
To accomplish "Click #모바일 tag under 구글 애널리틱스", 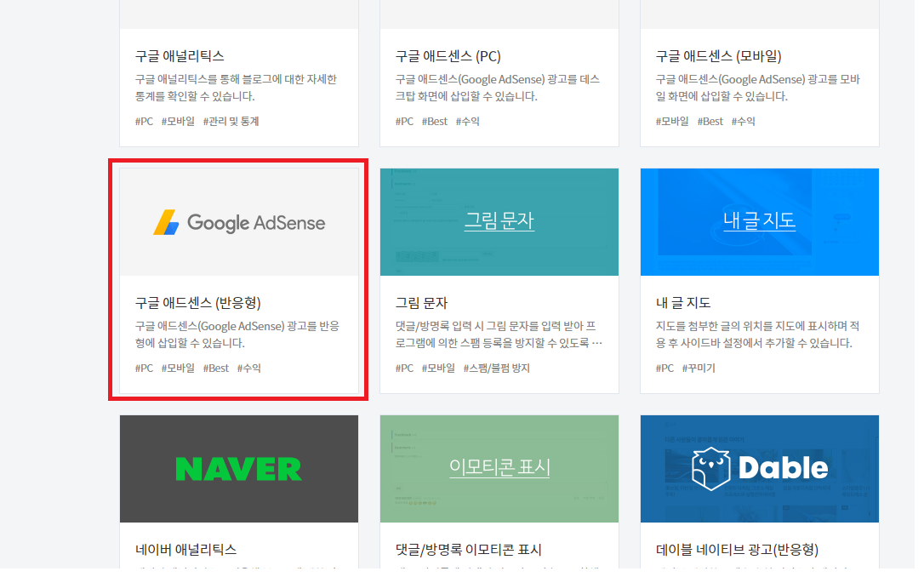I will 180,123.
